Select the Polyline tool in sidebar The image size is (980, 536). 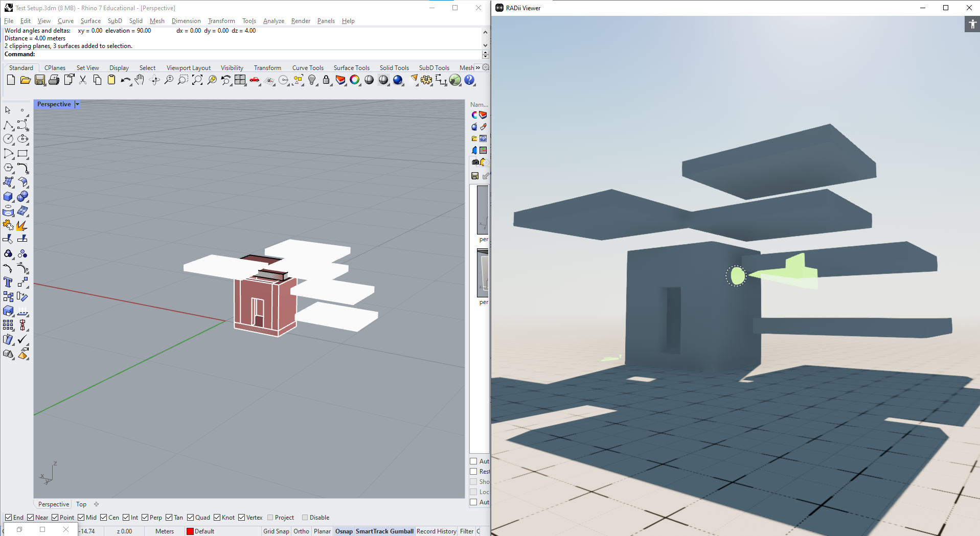click(8, 125)
